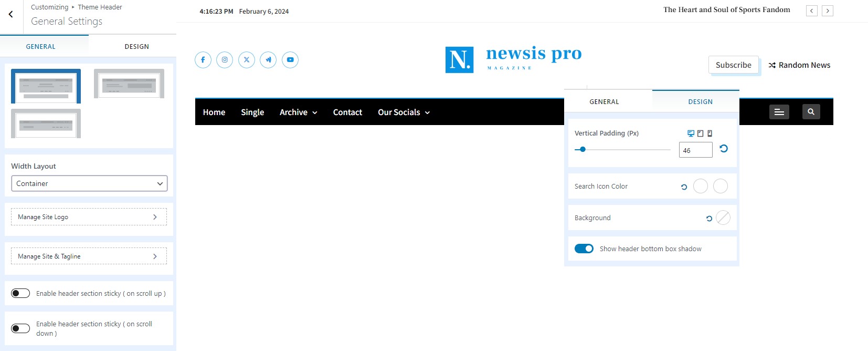The width and height of the screenshot is (868, 351).
Task: Switch to the sidebar Design tab
Action: (x=136, y=47)
